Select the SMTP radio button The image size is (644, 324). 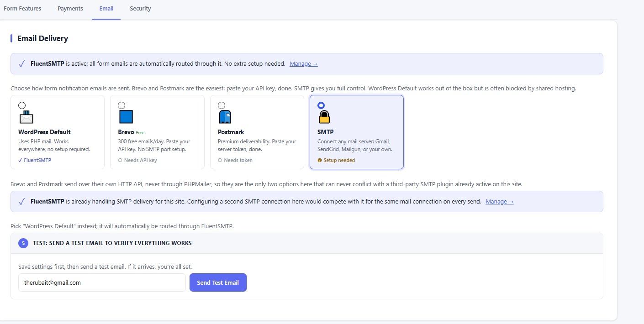(x=321, y=105)
